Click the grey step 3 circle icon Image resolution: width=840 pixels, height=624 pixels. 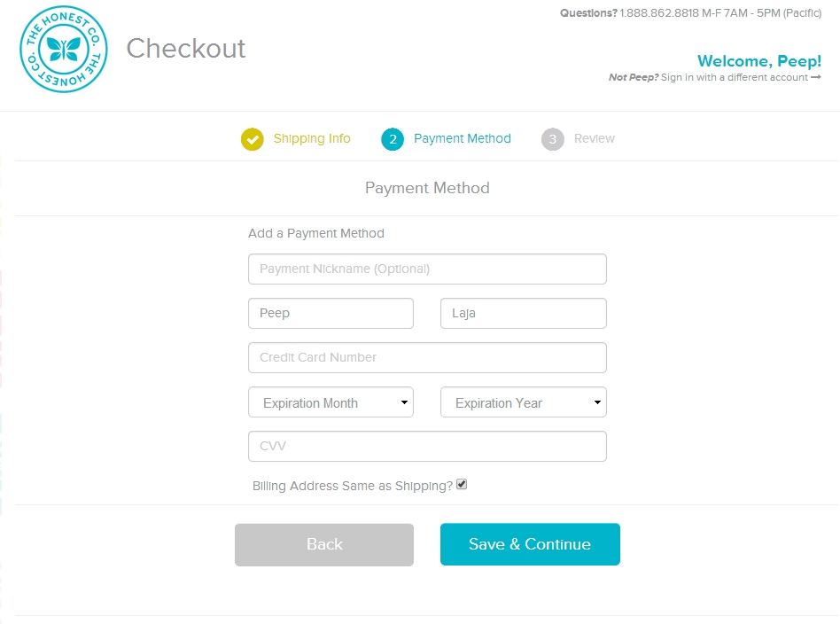pos(553,139)
